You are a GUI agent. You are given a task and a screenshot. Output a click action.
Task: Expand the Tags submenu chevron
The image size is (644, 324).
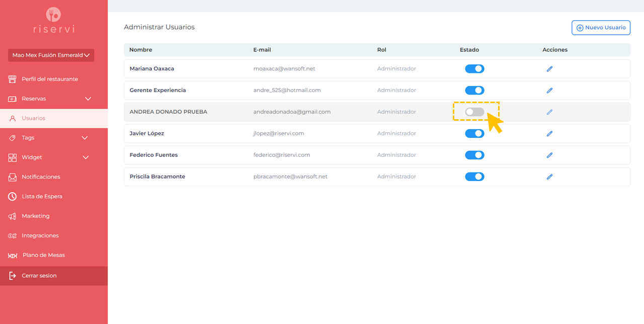point(85,138)
